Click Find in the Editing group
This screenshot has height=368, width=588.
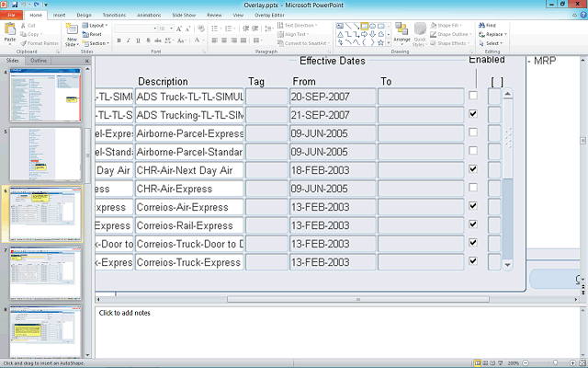tap(490, 25)
